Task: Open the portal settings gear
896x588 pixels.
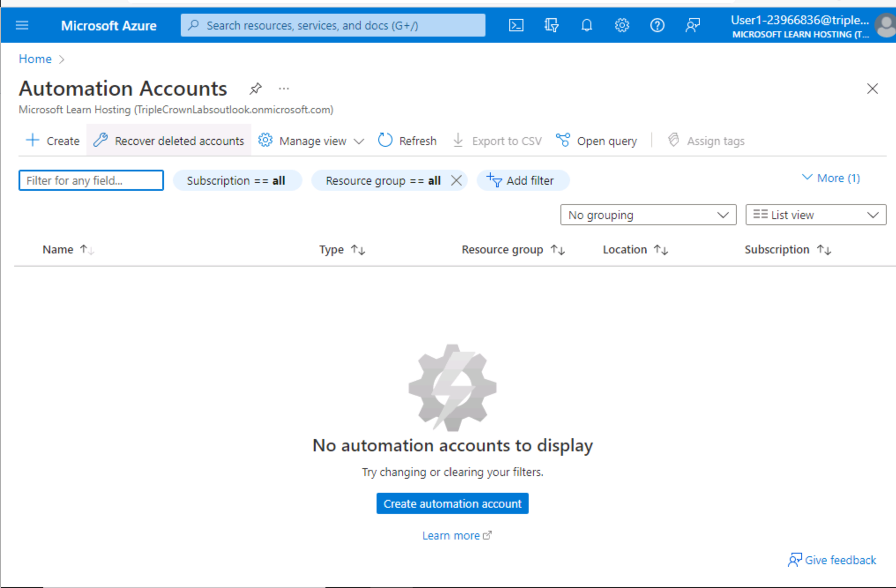Action: click(x=622, y=25)
